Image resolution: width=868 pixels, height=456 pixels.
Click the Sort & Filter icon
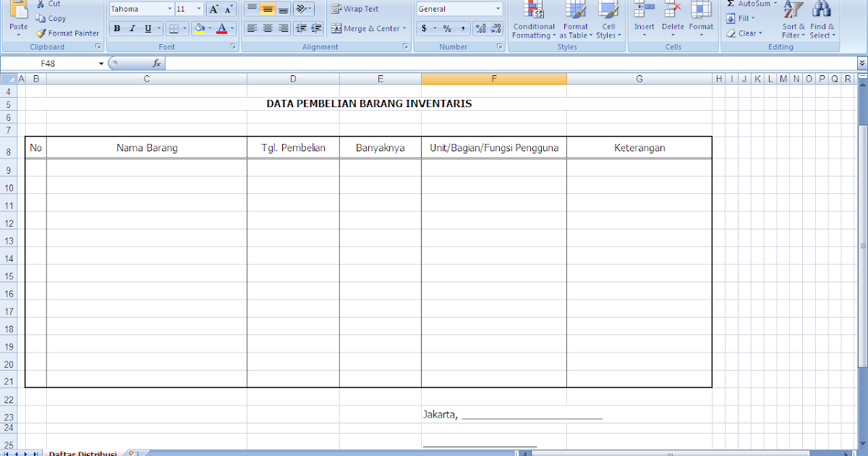[x=793, y=20]
